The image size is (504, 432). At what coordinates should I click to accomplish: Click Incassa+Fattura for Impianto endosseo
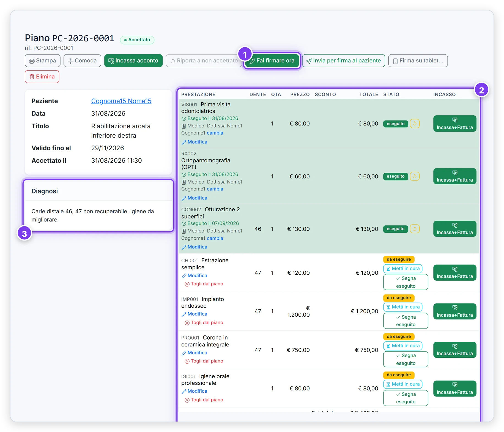(x=455, y=311)
